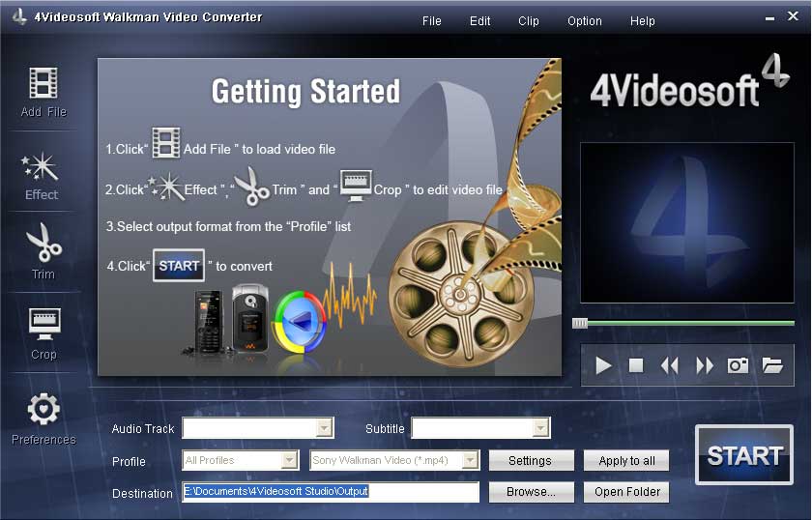
Task: Click the rewind button in player
Action: [x=669, y=365]
